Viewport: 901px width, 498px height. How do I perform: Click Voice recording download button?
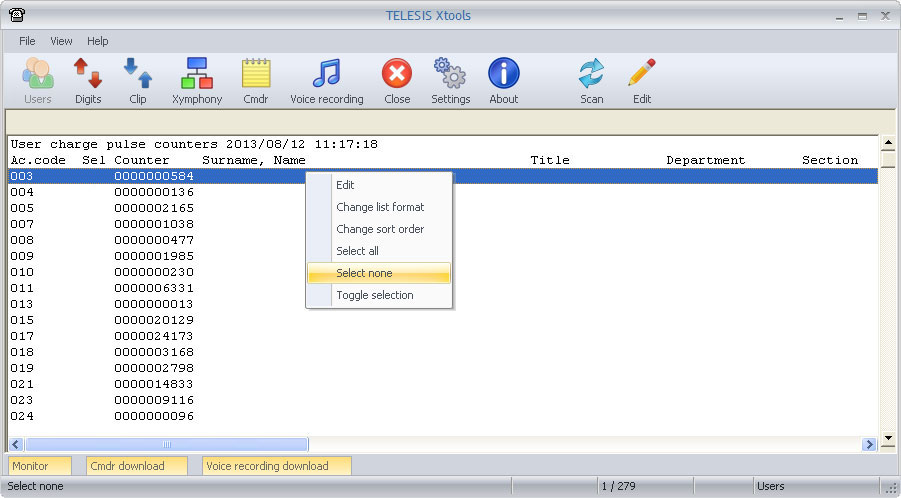[x=277, y=465]
